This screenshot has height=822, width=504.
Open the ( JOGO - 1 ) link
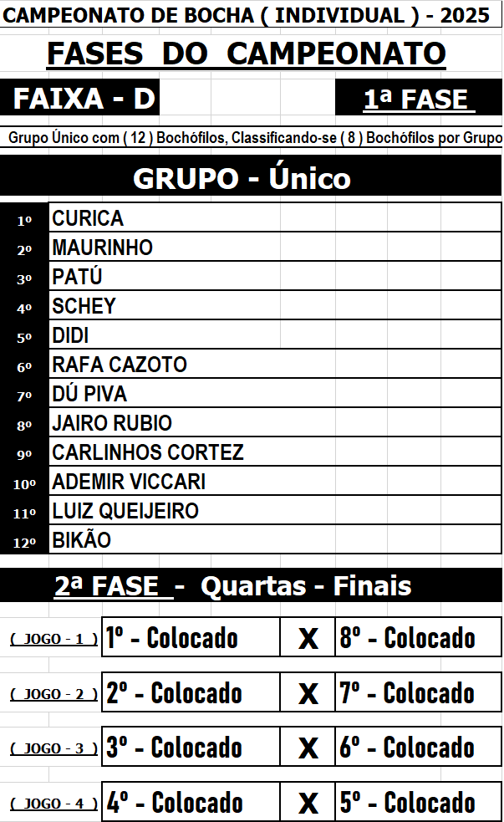pyautogui.click(x=54, y=639)
